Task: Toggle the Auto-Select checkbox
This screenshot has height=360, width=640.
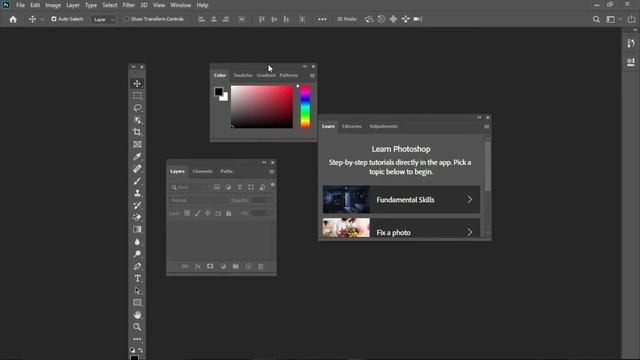Action: coord(54,19)
